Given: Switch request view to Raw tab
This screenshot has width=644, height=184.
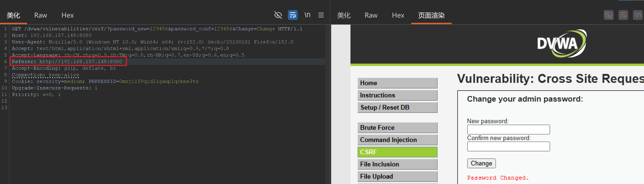Looking at the screenshot, I should pos(40,15).
